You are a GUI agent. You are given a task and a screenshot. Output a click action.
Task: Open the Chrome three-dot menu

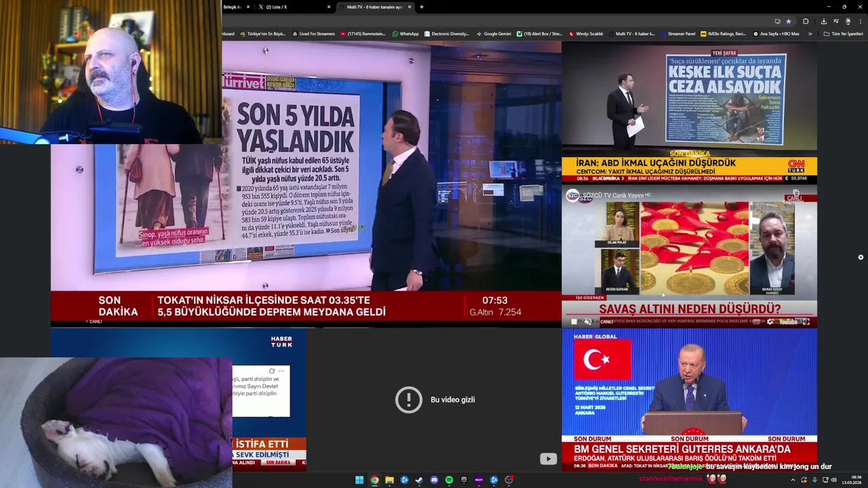click(861, 21)
